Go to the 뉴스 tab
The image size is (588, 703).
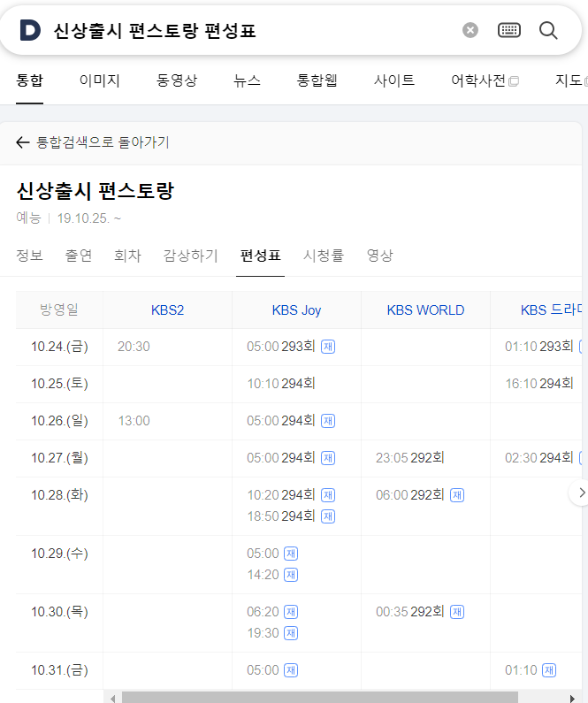(x=247, y=80)
